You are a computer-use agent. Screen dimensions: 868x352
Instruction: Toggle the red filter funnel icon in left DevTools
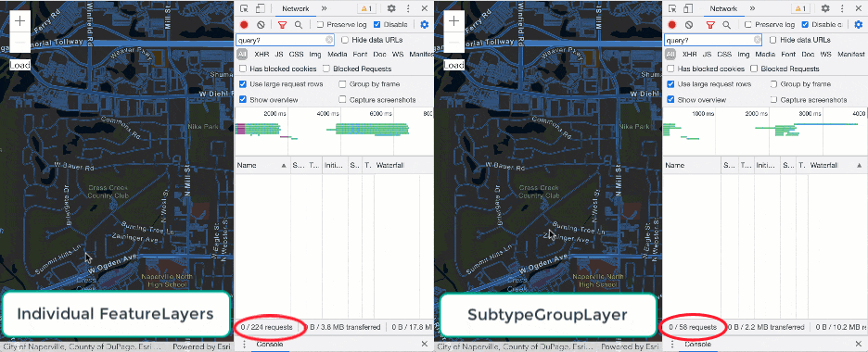point(282,25)
